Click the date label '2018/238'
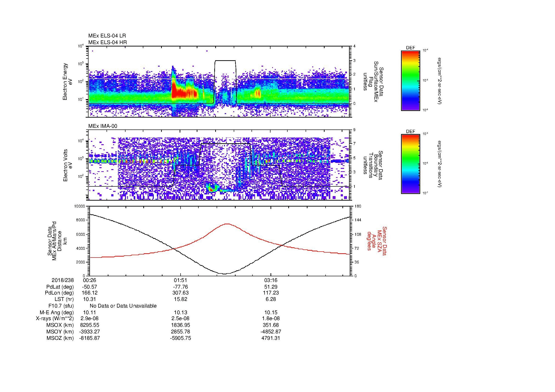The width and height of the screenshot is (555, 392). click(x=63, y=280)
